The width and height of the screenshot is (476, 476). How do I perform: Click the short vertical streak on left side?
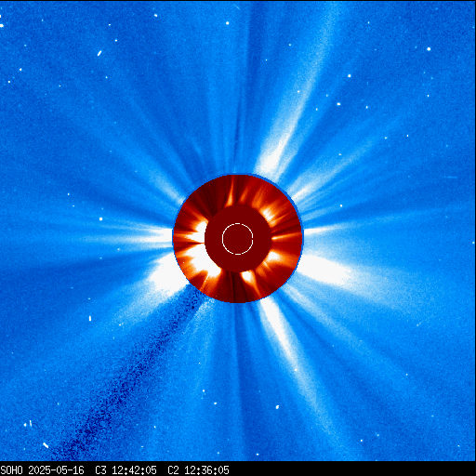tap(90, 318)
